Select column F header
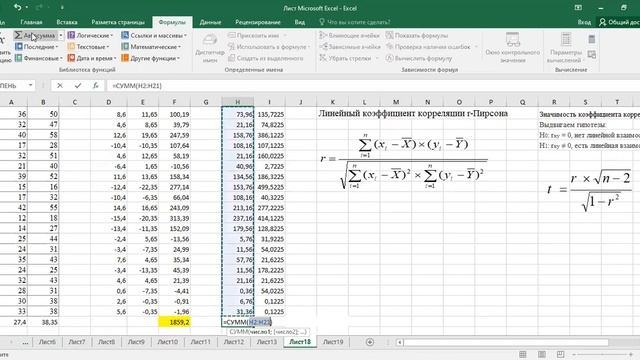640x360 pixels. coord(174,102)
